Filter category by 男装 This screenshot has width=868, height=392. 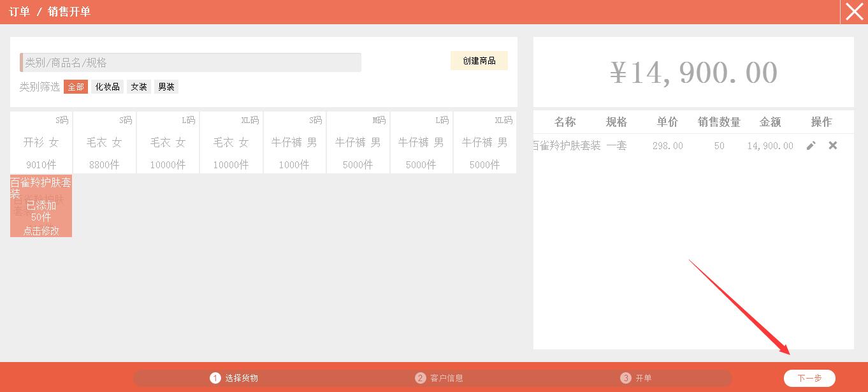click(x=166, y=87)
